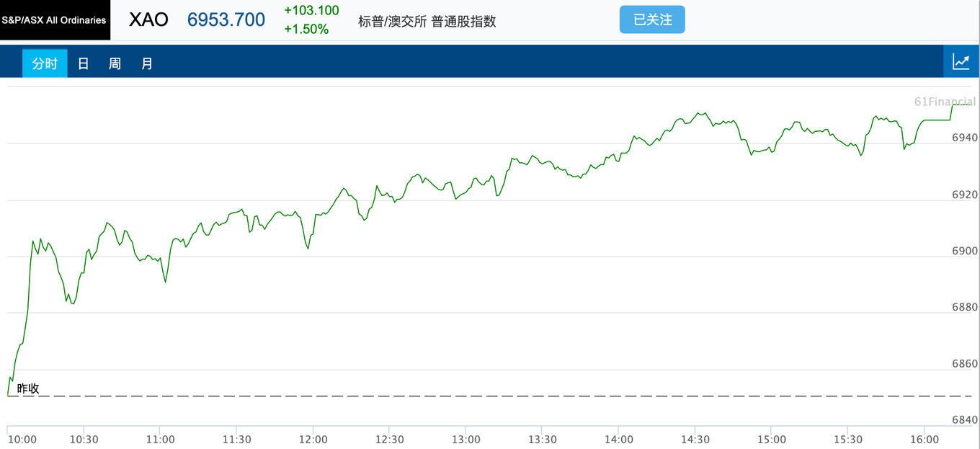Switch to the 周 weekly tab
980x449 pixels.
pyautogui.click(x=115, y=63)
